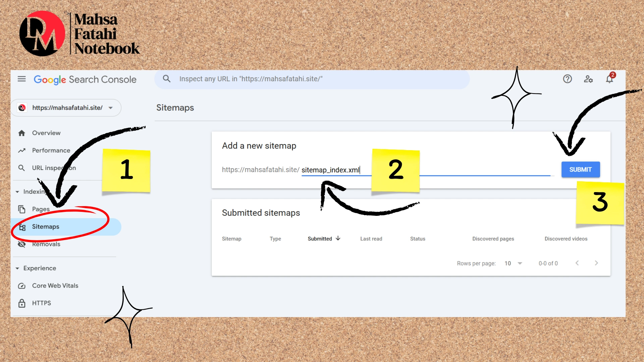Click the sitemap URL input field
Screen dimensions: 644x362
[426, 170]
